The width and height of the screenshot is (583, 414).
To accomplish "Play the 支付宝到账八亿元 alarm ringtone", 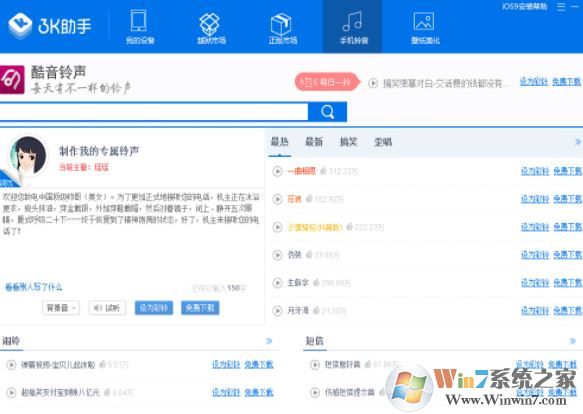I will [11, 392].
